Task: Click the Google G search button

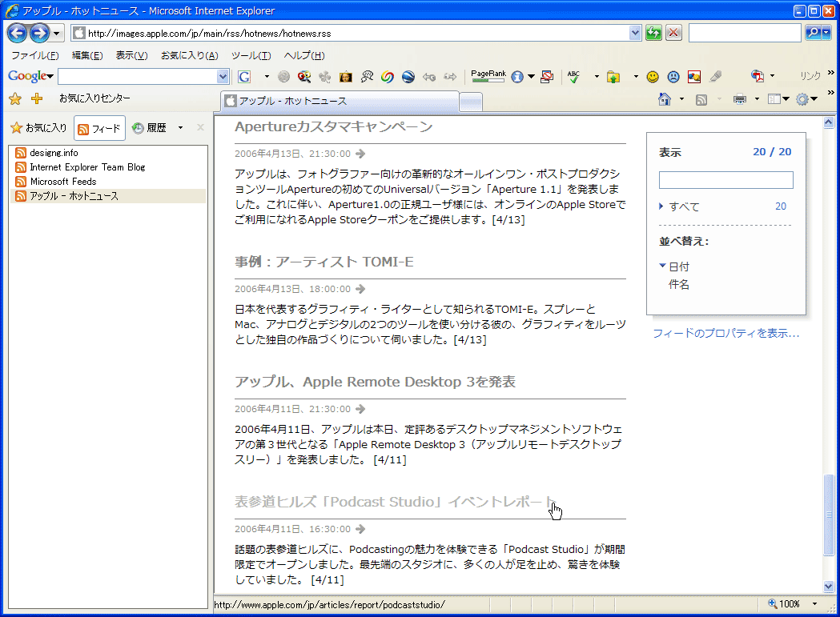Action: point(244,77)
